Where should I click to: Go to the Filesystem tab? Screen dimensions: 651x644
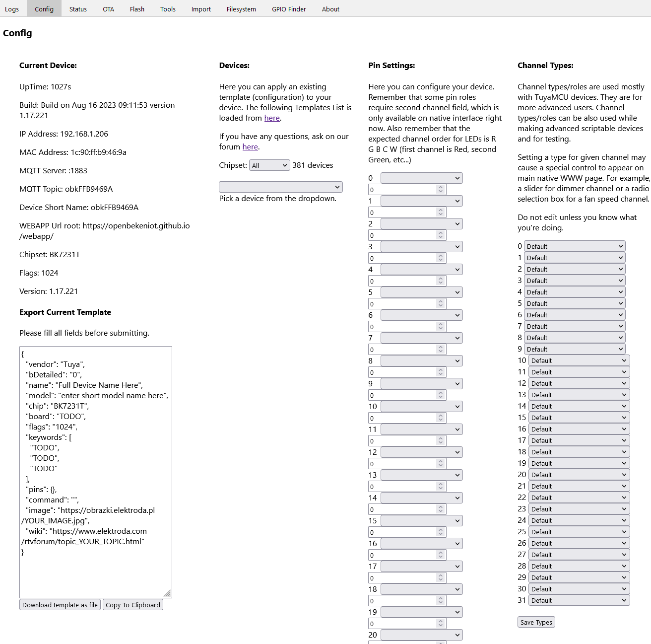click(x=241, y=9)
